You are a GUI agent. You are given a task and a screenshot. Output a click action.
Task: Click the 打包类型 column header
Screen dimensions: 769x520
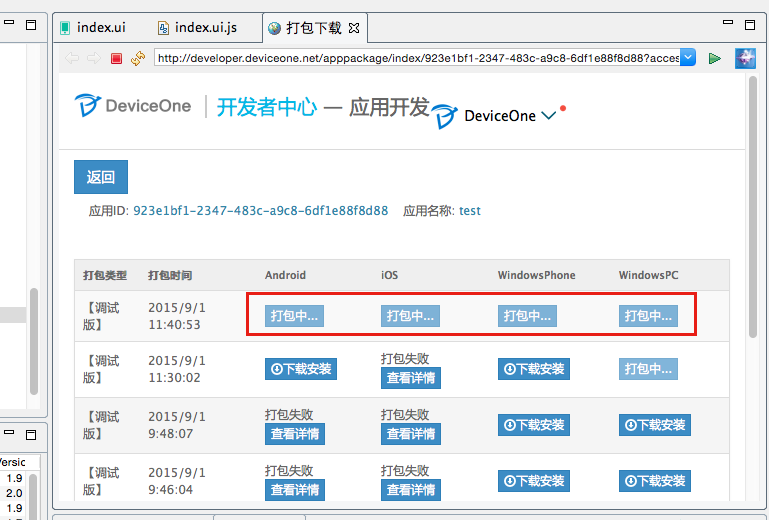[x=105, y=275]
